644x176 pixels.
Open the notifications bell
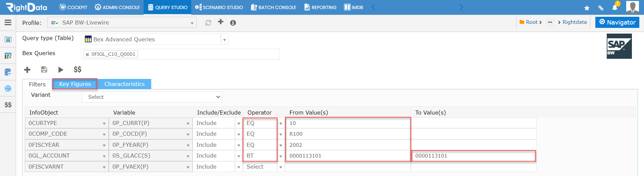click(x=615, y=7)
